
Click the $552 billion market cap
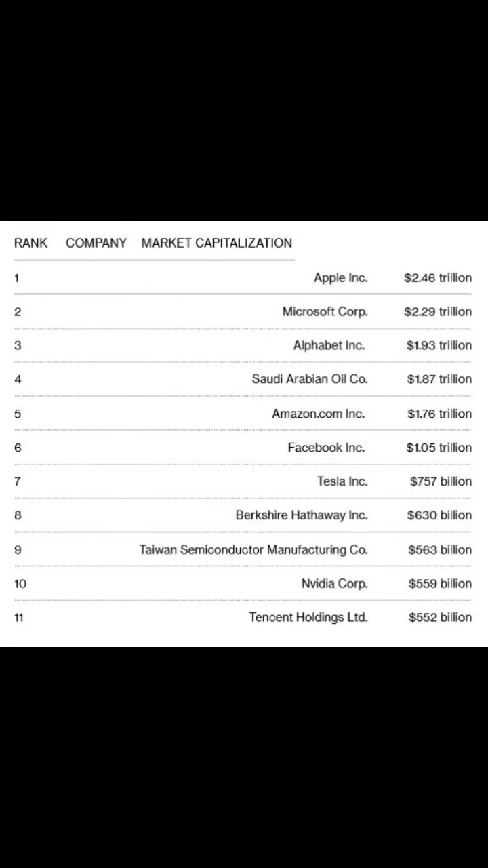point(441,617)
